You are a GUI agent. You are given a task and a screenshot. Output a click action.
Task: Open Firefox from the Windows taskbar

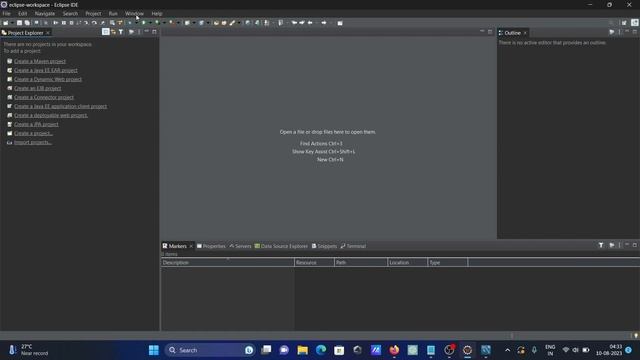click(394, 350)
